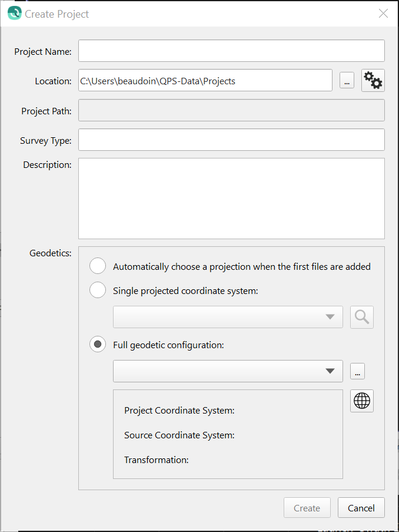The image size is (399, 532).
Task: Click the Project Name text field
Action: (231, 51)
